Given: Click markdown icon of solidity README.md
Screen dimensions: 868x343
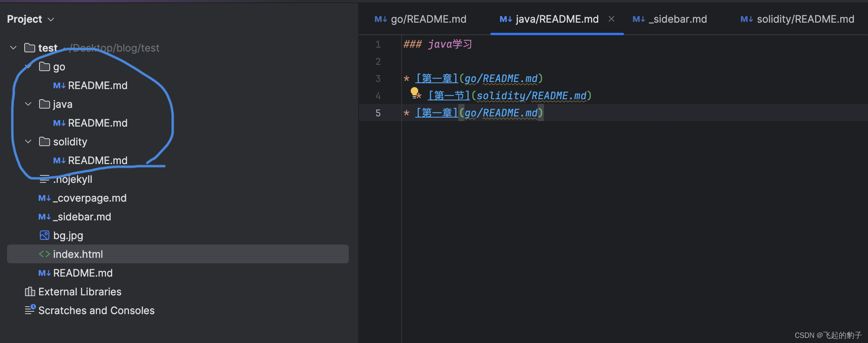Looking at the screenshot, I should (x=59, y=161).
